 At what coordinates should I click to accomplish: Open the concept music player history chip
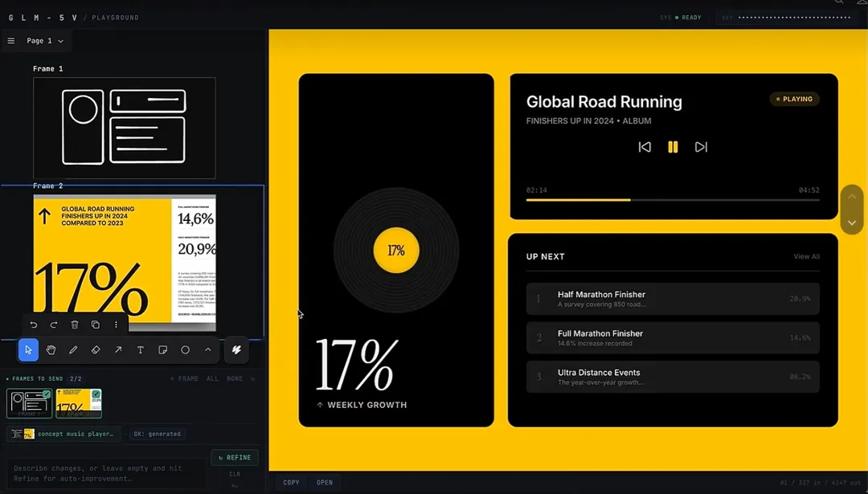(x=64, y=434)
